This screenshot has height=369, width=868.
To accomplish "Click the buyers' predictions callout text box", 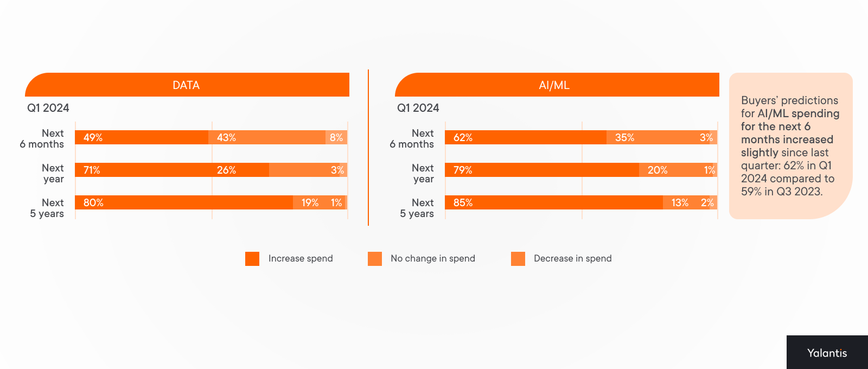I will (x=791, y=146).
